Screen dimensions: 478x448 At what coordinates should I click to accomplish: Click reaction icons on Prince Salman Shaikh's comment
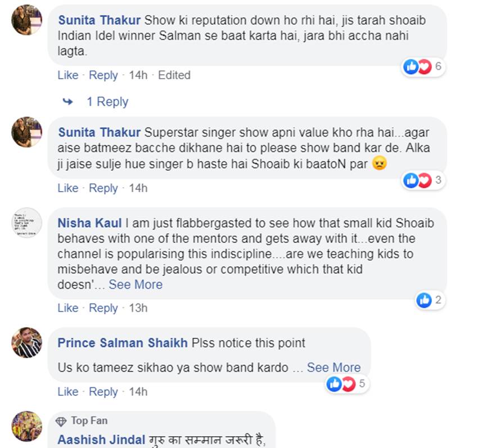341,384
